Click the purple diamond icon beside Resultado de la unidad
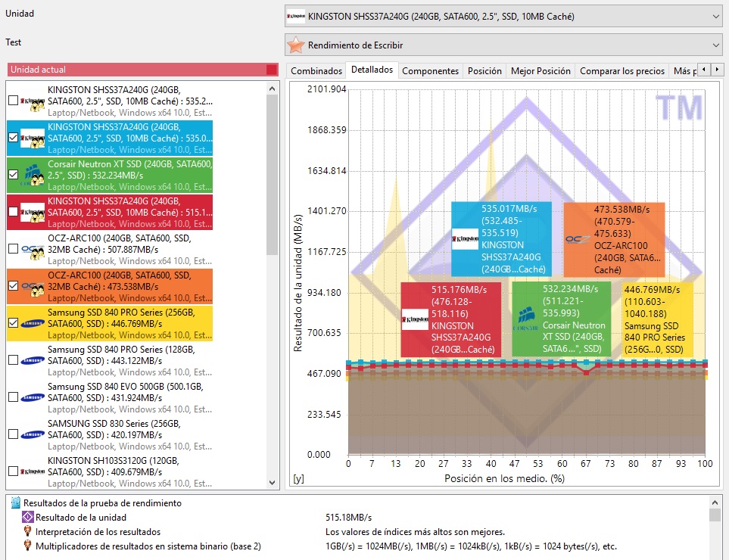The height and width of the screenshot is (560, 729). [28, 517]
